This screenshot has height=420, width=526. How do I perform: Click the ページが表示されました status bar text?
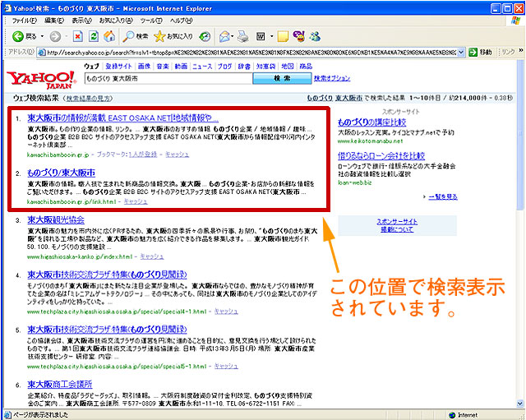tap(40, 415)
